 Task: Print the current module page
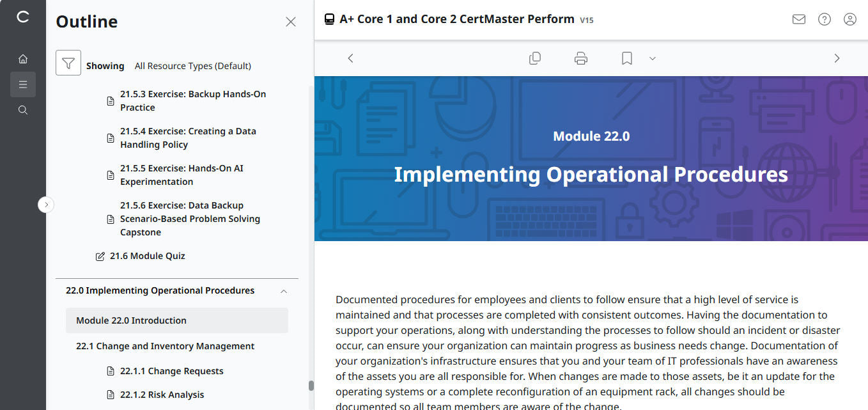580,58
